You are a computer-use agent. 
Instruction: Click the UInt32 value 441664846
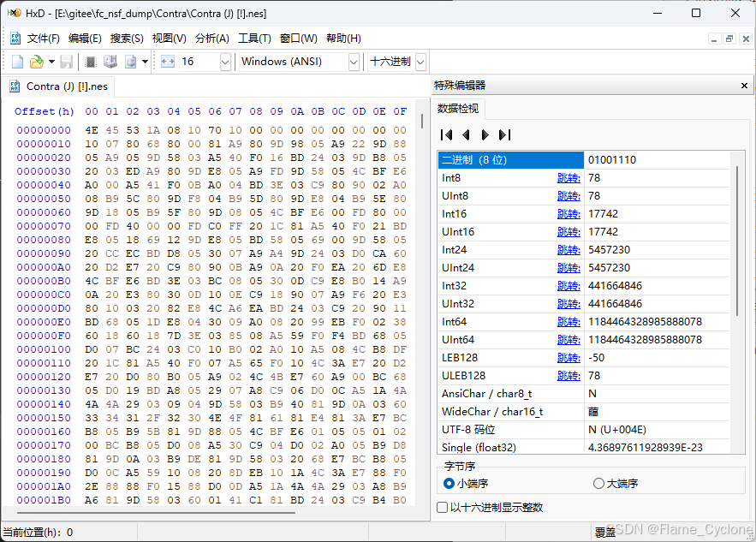pyautogui.click(x=616, y=304)
